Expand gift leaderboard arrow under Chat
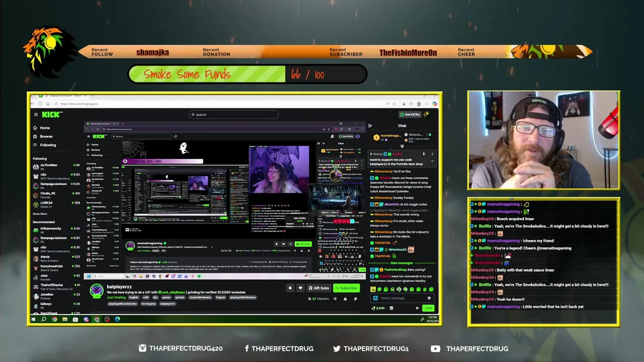 coord(401,146)
